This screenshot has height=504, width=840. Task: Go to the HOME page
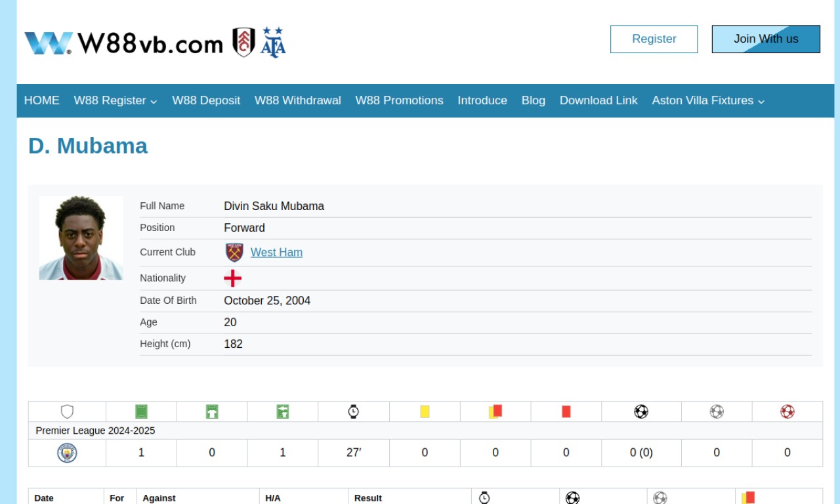(x=42, y=100)
